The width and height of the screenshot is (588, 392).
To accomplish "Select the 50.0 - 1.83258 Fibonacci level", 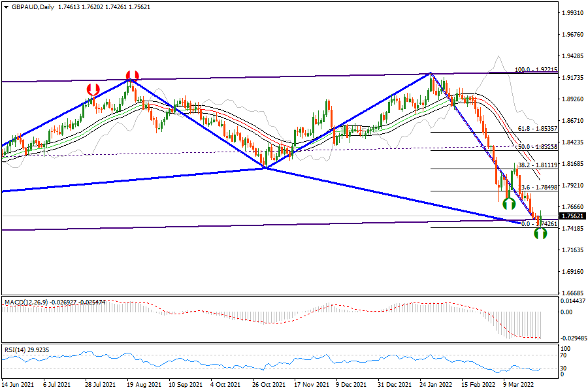I will [537, 147].
